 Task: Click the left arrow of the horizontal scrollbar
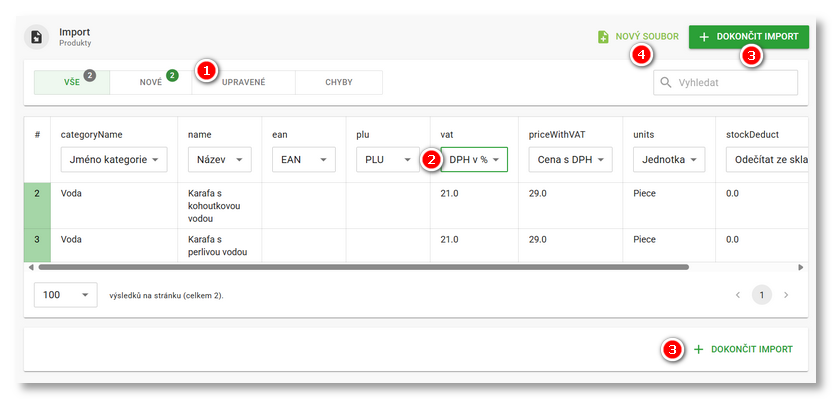(x=31, y=267)
